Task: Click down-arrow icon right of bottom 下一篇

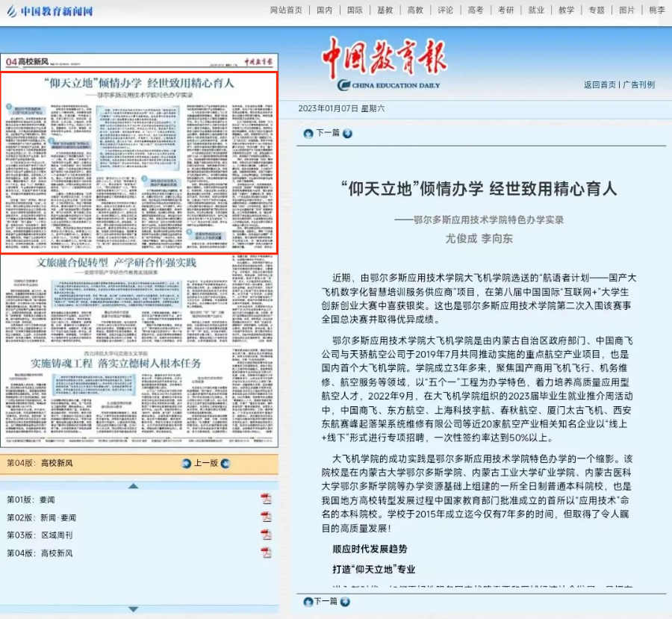Action: (347, 601)
